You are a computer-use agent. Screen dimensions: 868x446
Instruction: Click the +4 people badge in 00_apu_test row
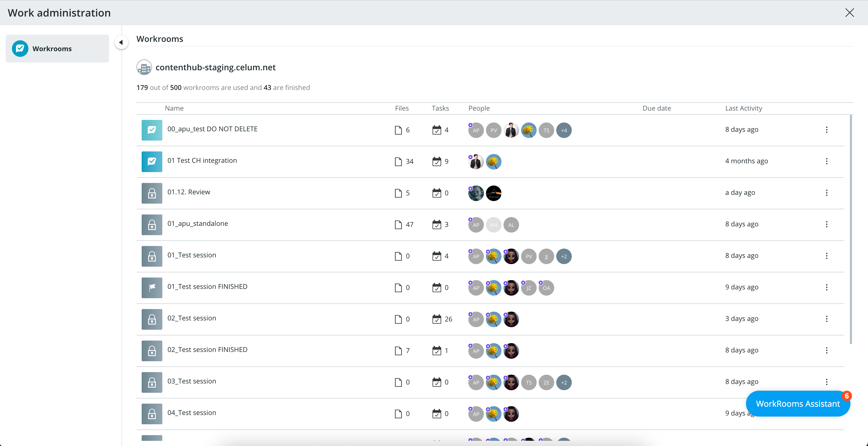564,130
